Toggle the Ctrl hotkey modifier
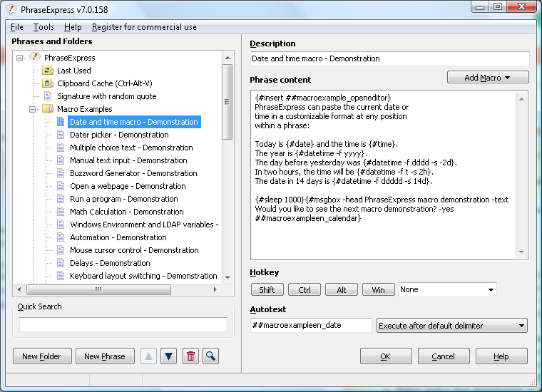 pos(305,290)
